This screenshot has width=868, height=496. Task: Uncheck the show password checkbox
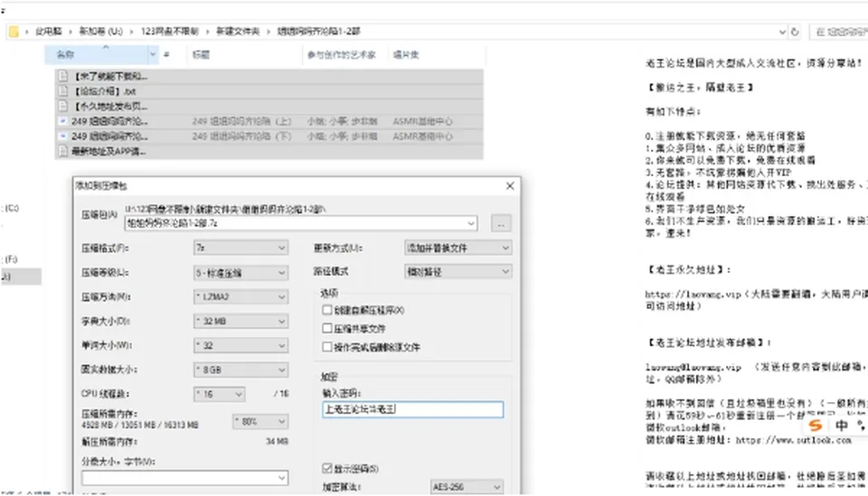(x=327, y=468)
